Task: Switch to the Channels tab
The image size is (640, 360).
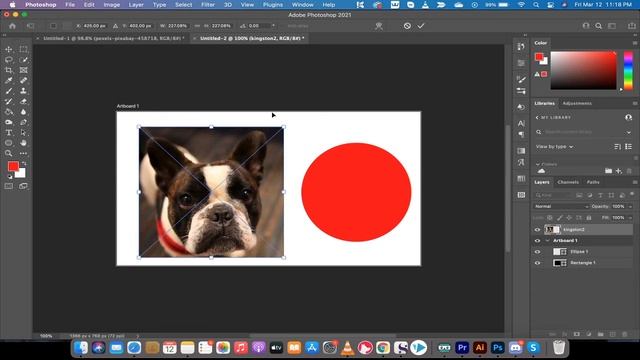Action: point(568,182)
